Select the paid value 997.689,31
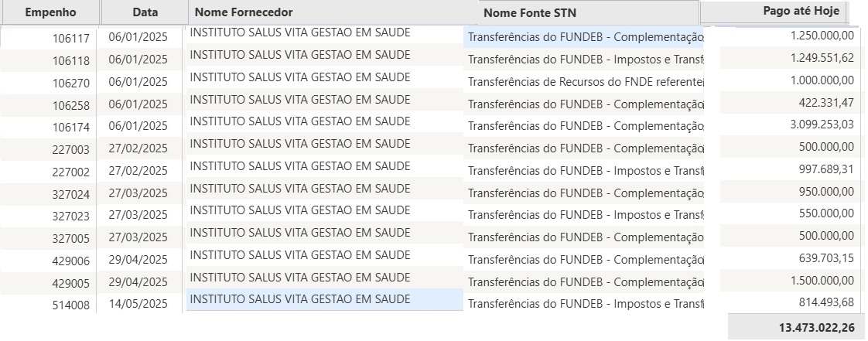Image resolution: width=868 pixels, height=341 pixels. pos(826,169)
